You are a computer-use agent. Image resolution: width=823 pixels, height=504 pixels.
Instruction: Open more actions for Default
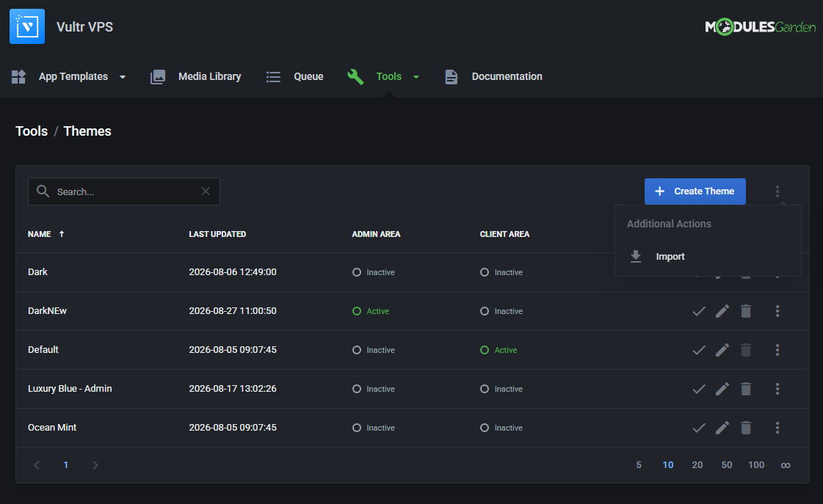click(777, 350)
